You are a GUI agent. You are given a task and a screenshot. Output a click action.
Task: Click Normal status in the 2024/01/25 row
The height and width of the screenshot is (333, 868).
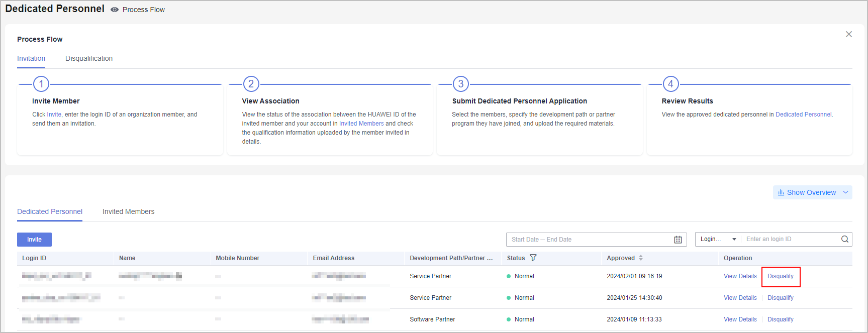[524, 298]
